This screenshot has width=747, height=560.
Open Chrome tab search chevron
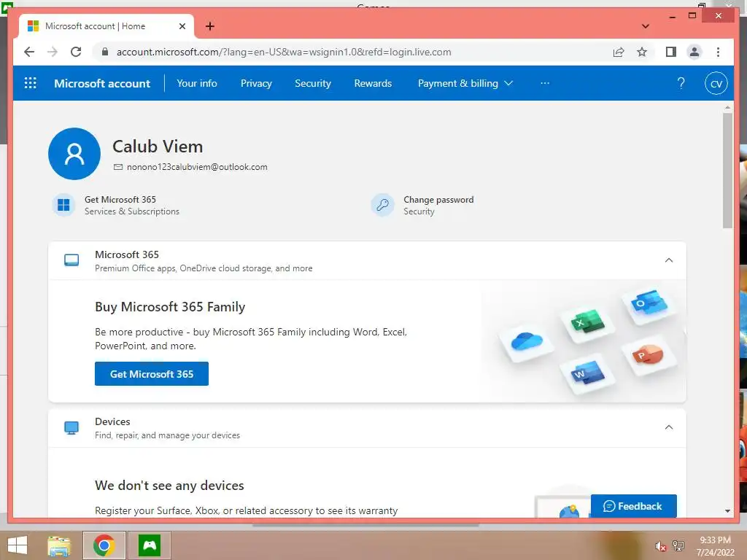coord(645,26)
